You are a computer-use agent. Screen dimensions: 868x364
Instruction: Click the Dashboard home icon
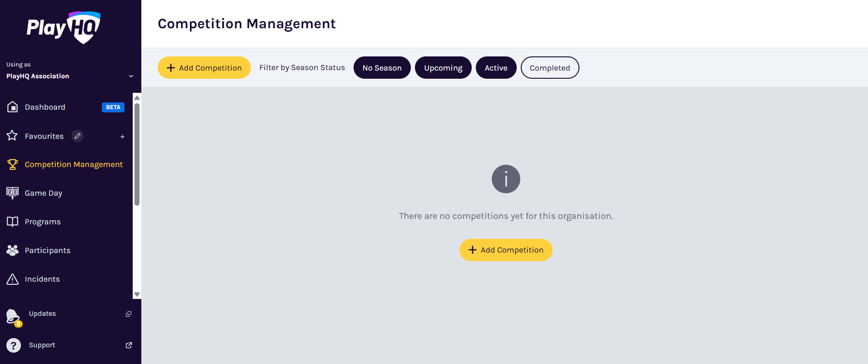(12, 107)
